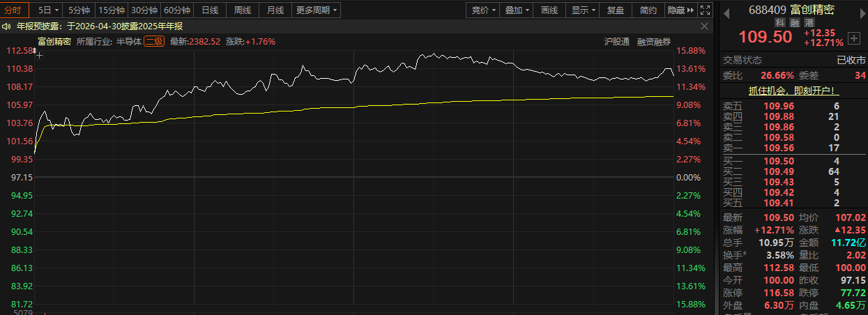Click the speaker announcement icon

point(6,26)
